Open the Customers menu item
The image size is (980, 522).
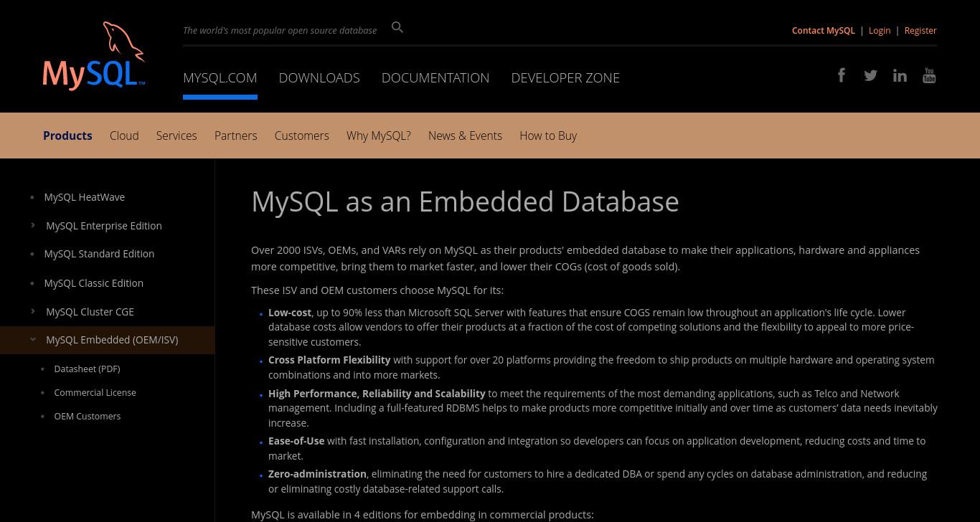pos(301,136)
